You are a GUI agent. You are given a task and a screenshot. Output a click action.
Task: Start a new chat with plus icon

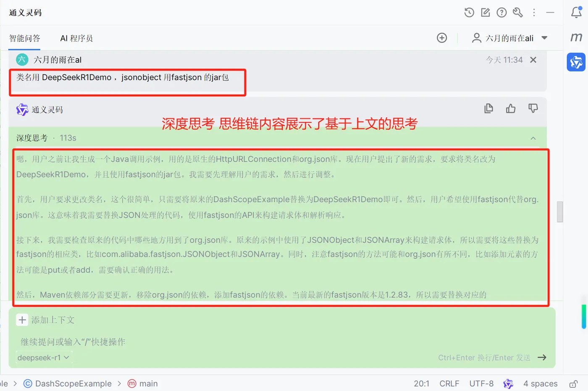click(x=442, y=38)
